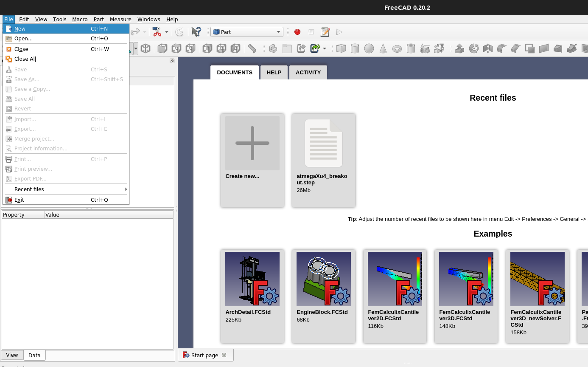
Task: Open the ArchDetail.FCStd example
Action: pyautogui.click(x=252, y=296)
